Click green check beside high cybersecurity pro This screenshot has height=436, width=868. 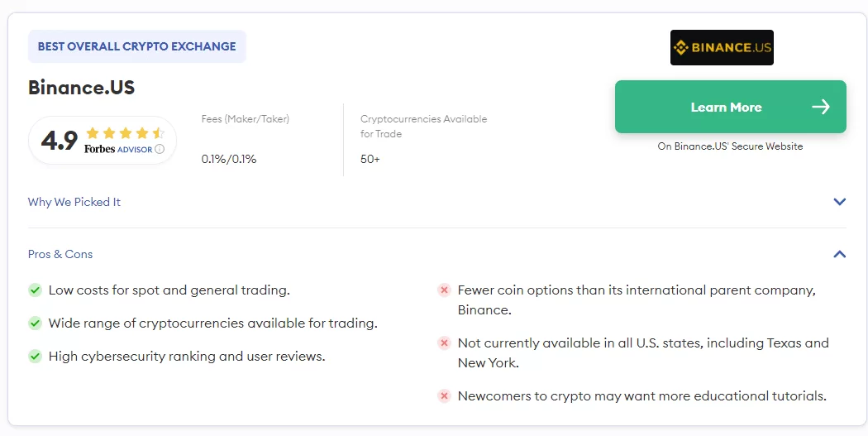coord(35,357)
